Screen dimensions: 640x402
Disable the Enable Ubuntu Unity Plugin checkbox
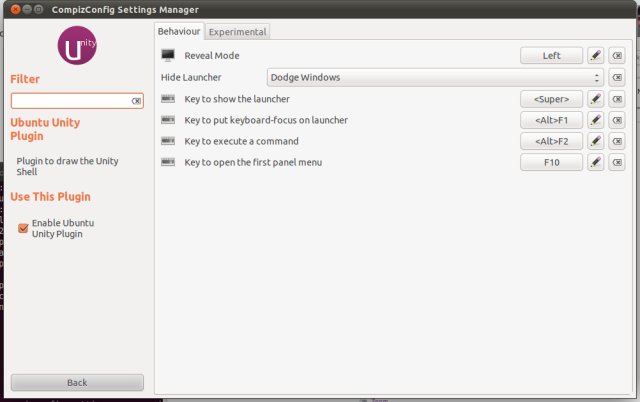coord(23,228)
